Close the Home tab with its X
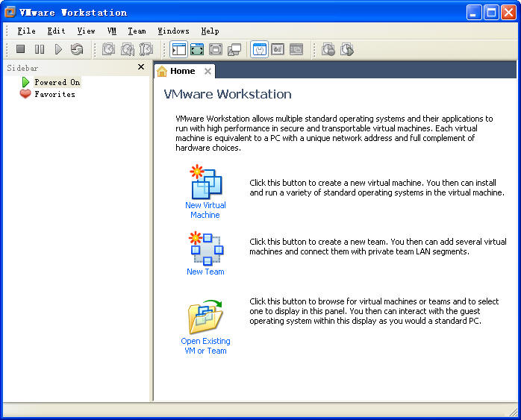Viewport: 521px width, 420px height. point(208,71)
